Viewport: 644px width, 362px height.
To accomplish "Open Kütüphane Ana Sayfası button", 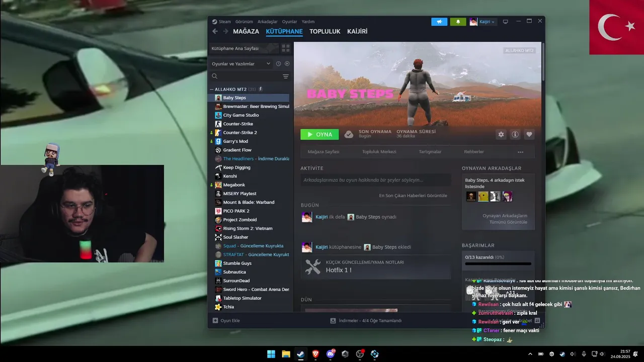I will [x=244, y=48].
